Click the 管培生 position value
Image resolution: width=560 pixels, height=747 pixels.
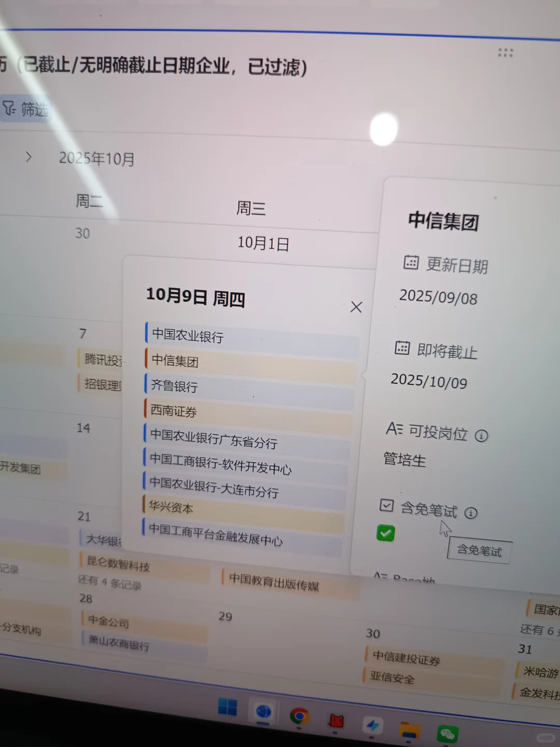tap(404, 460)
